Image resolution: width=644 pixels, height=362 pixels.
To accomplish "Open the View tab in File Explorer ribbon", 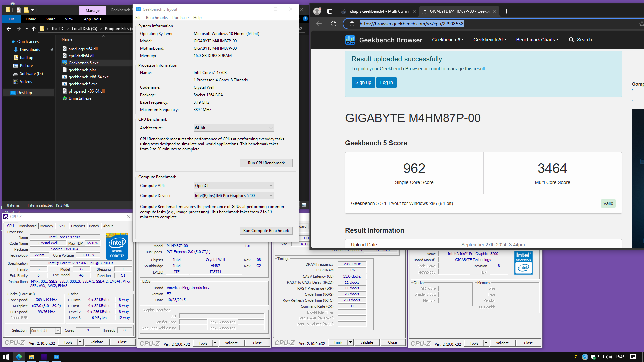I will click(x=69, y=19).
